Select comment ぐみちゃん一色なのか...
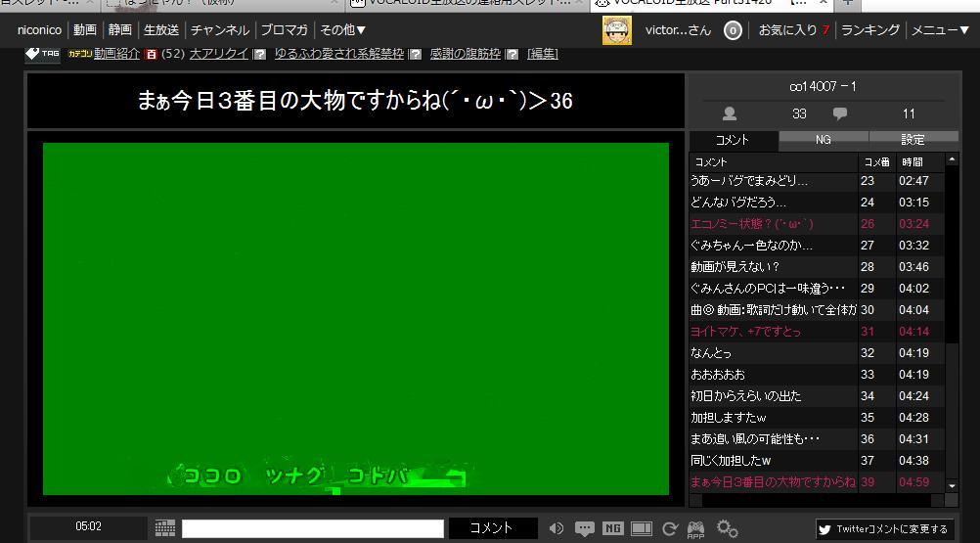980x543 pixels. pos(817,245)
